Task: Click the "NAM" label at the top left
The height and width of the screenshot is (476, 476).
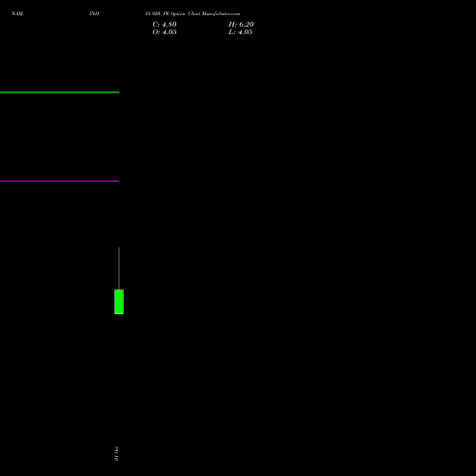Action: [x=17, y=13]
